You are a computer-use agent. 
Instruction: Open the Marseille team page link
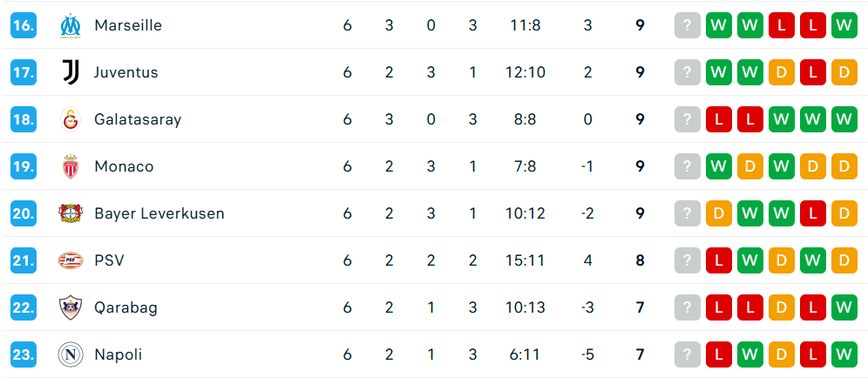point(128,25)
